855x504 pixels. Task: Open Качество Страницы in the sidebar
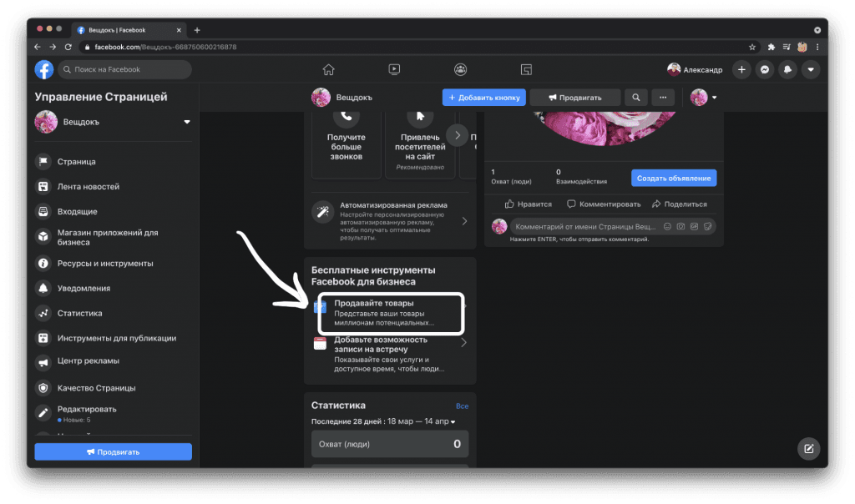[x=114, y=388]
